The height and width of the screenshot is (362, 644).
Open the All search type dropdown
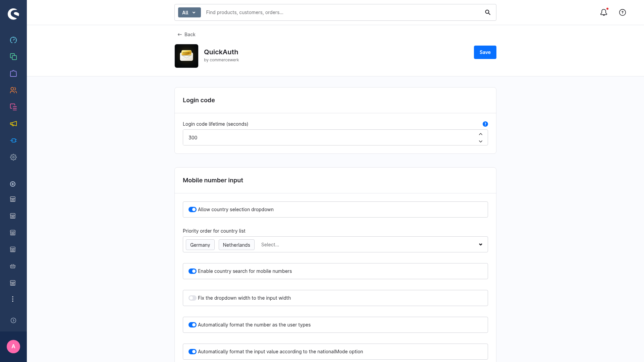click(190, 12)
